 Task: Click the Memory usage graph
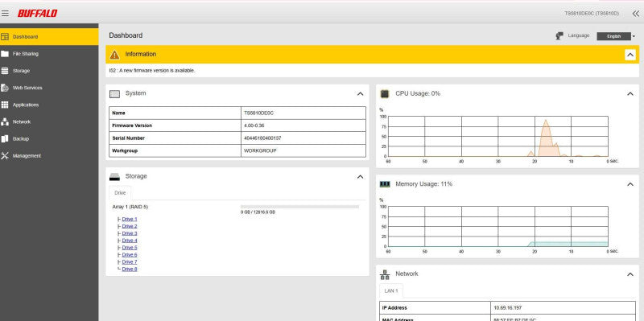pyautogui.click(x=497, y=226)
